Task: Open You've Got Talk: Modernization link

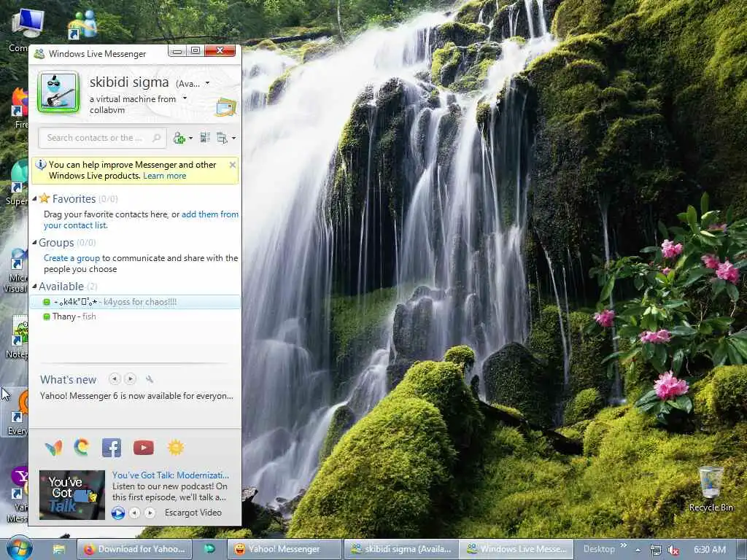Action: [x=171, y=475]
